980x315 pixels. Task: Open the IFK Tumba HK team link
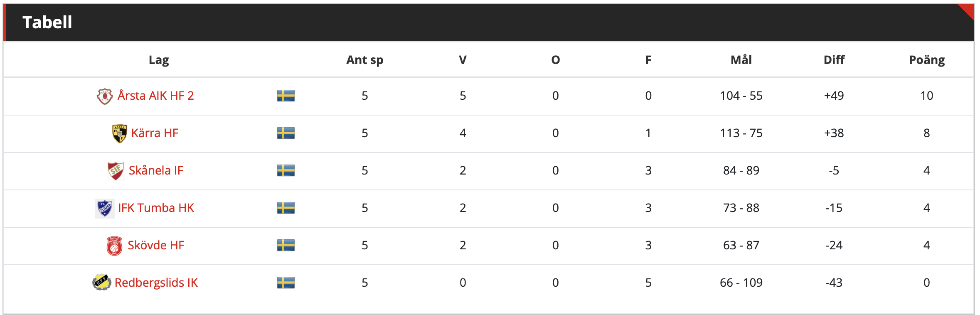[x=156, y=208]
